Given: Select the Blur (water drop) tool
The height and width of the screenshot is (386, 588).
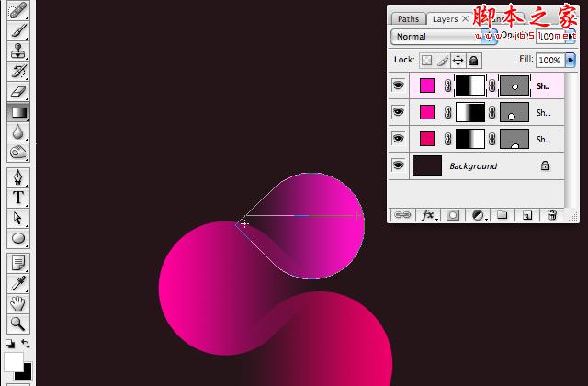Looking at the screenshot, I should pyautogui.click(x=18, y=132).
